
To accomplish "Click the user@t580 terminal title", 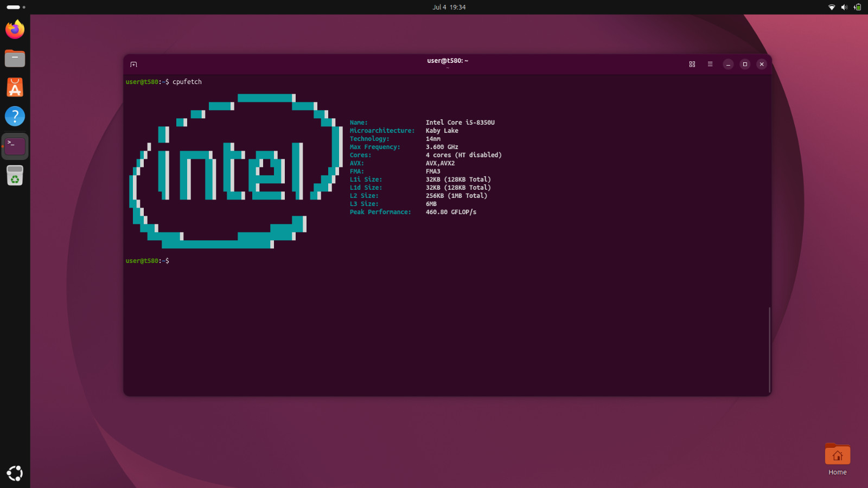I will pos(448,61).
